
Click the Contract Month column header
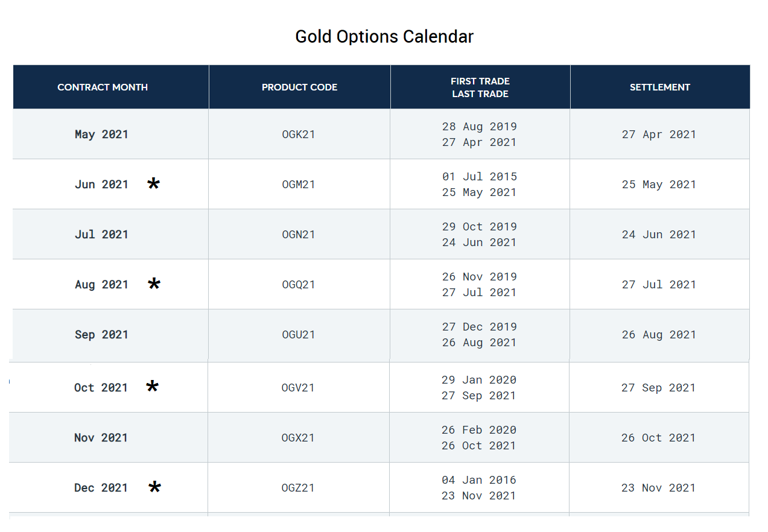click(x=103, y=87)
